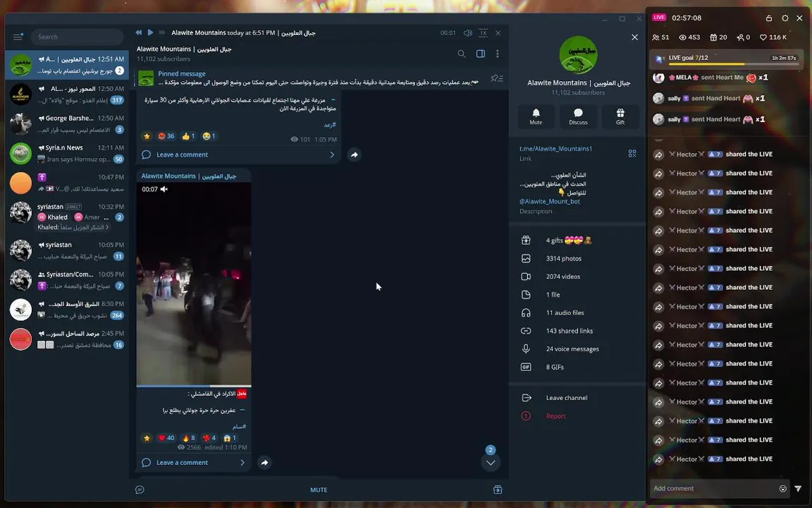Open the George Barshe chat

[67, 124]
